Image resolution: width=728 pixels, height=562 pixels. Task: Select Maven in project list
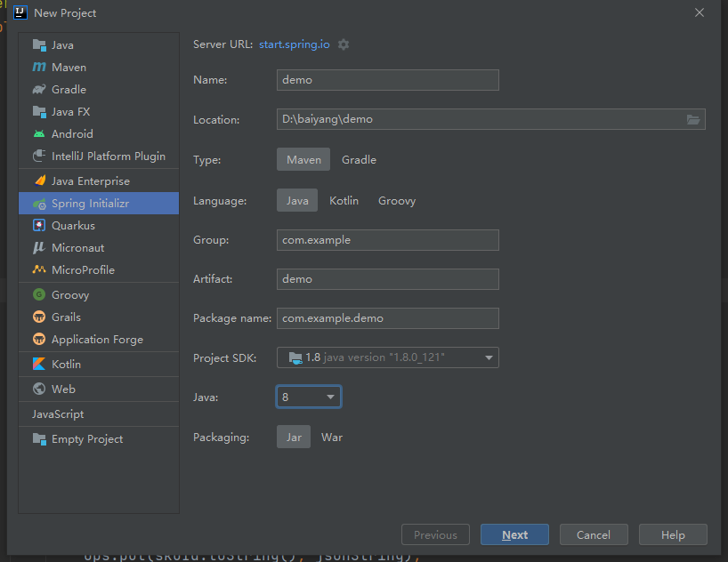pos(99,68)
